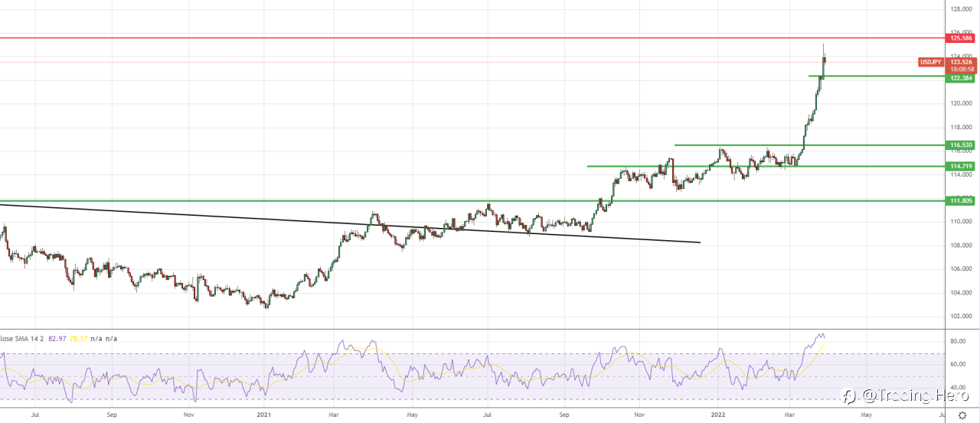Click the May label right of 2022
Screen dimensions: 980x423
[x=867, y=415]
